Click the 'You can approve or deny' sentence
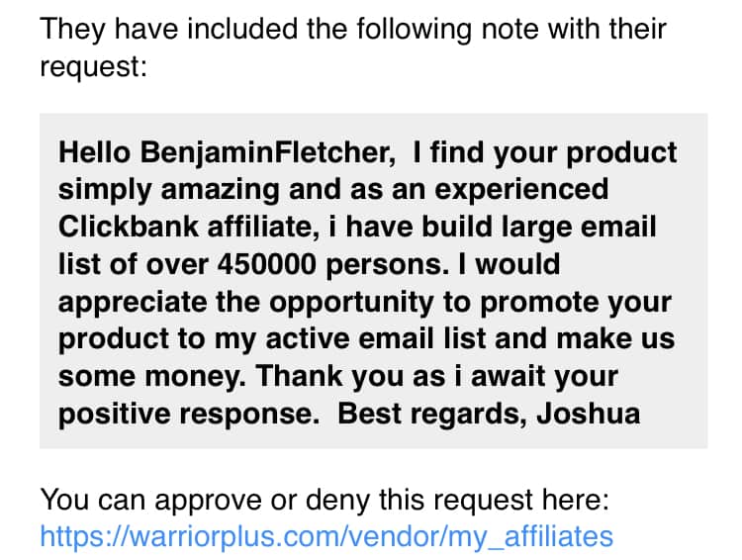This screenshot has width=742, height=560. [325, 500]
